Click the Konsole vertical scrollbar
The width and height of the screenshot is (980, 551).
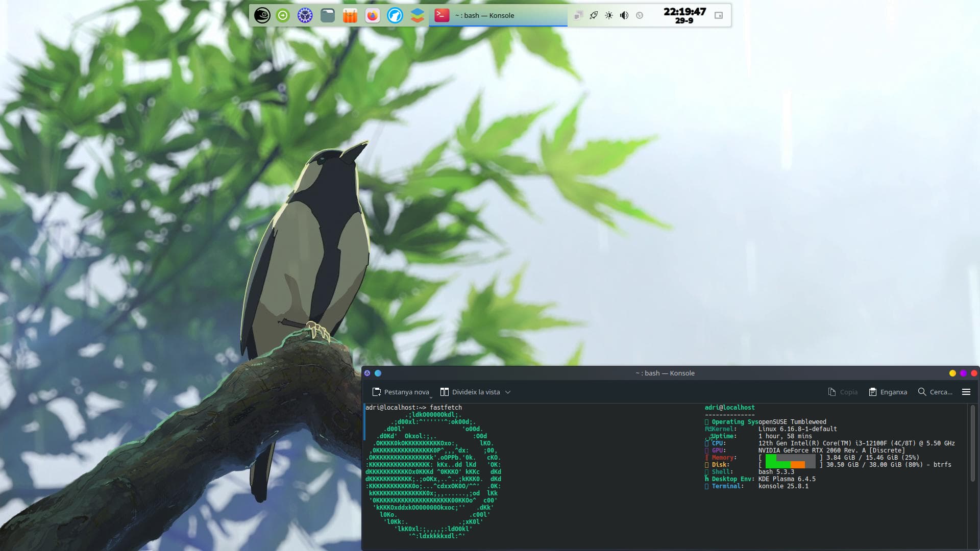pos(973,443)
